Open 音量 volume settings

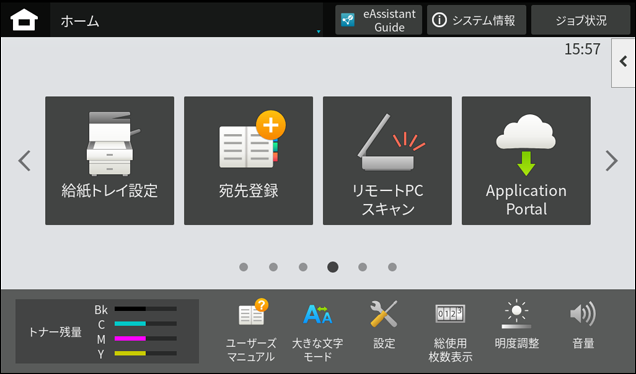tap(583, 325)
